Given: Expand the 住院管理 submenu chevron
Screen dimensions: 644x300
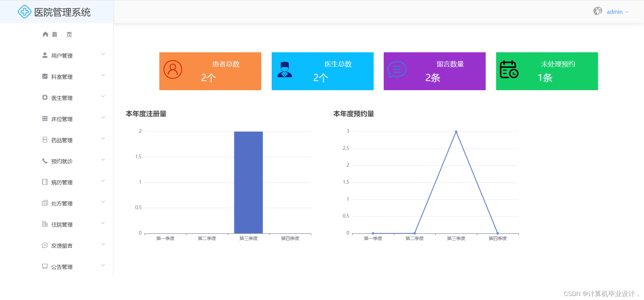Looking at the screenshot, I should point(103,223).
